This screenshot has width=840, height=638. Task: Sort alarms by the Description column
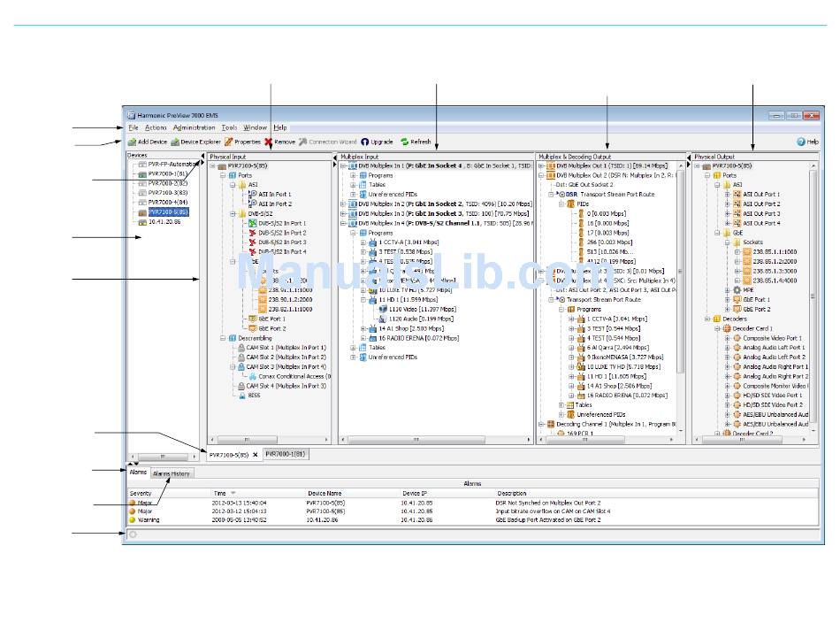click(656, 493)
